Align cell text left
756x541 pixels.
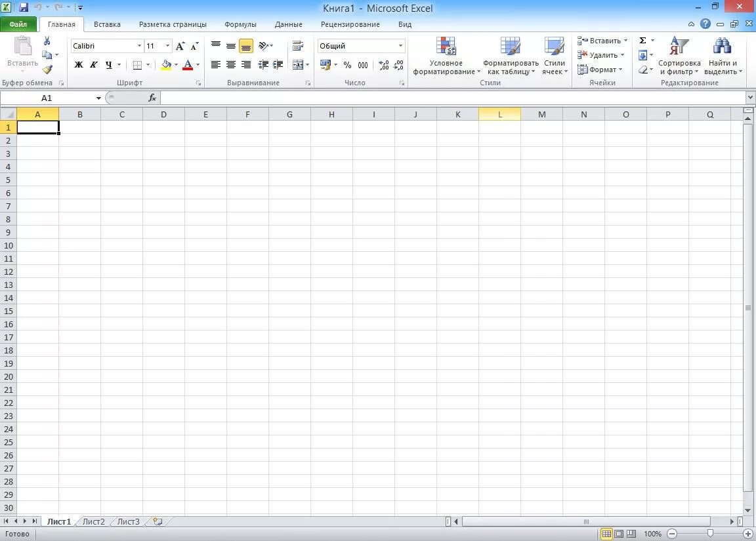[215, 64]
